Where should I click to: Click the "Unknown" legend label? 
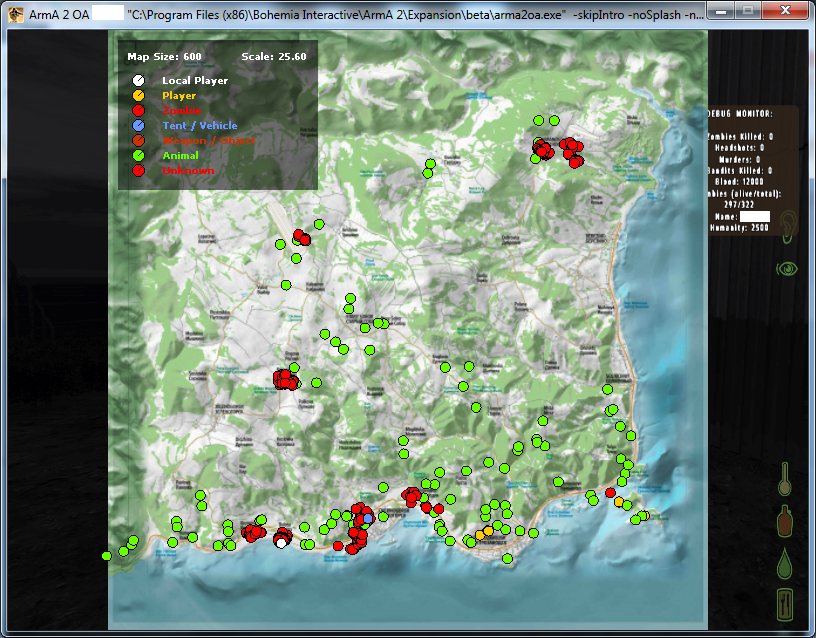point(188,171)
